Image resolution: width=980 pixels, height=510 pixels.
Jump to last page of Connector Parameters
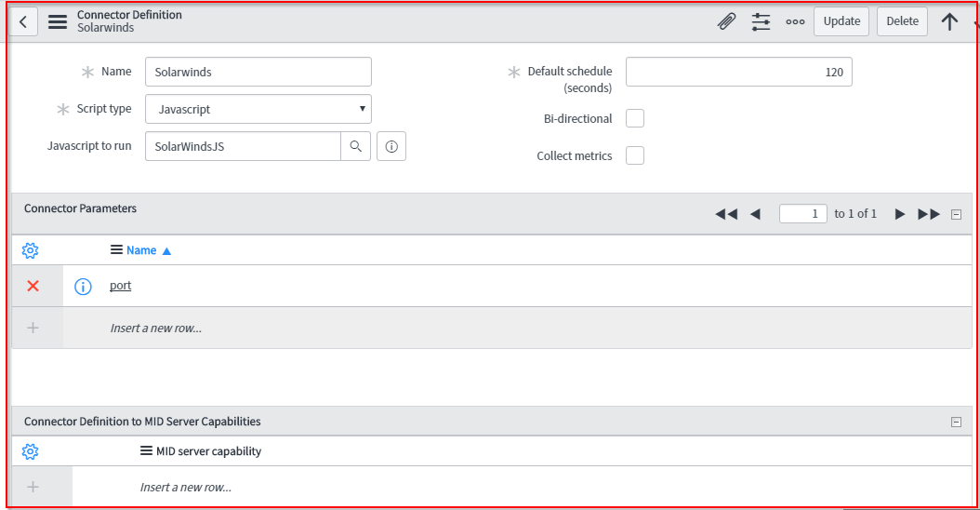click(929, 214)
